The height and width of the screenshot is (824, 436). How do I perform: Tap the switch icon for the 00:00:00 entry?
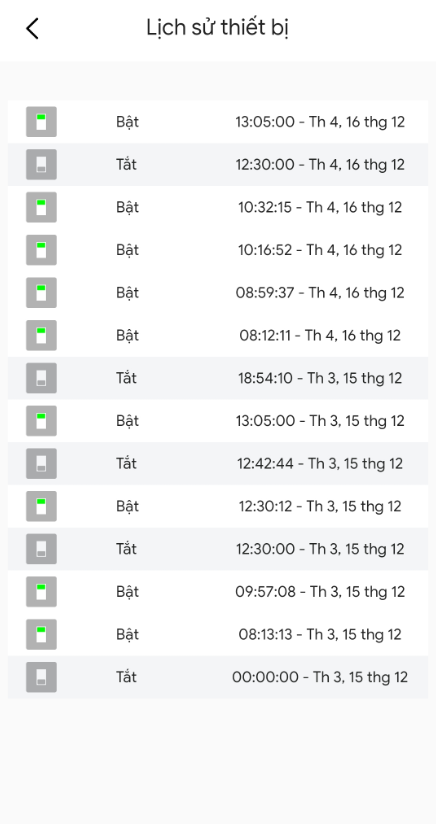pos(41,677)
